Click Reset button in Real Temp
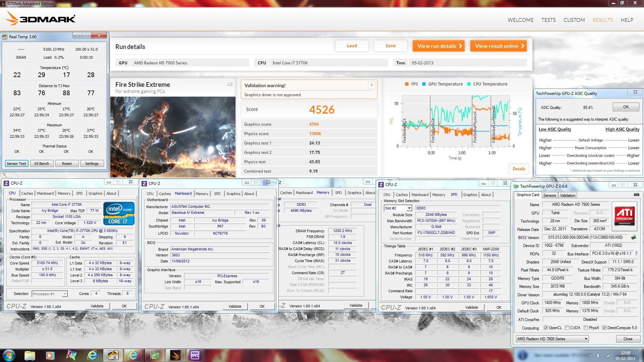Viewport: 644px width, 362px height. [x=67, y=164]
